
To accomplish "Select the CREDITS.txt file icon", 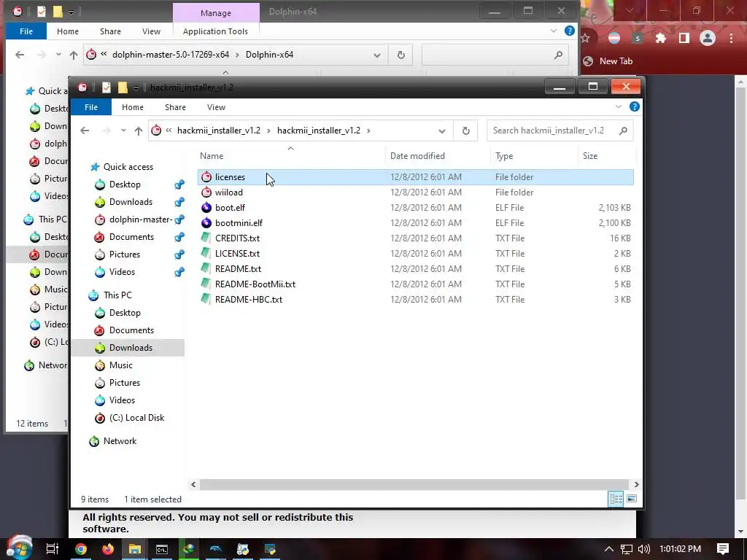I will [x=206, y=238].
